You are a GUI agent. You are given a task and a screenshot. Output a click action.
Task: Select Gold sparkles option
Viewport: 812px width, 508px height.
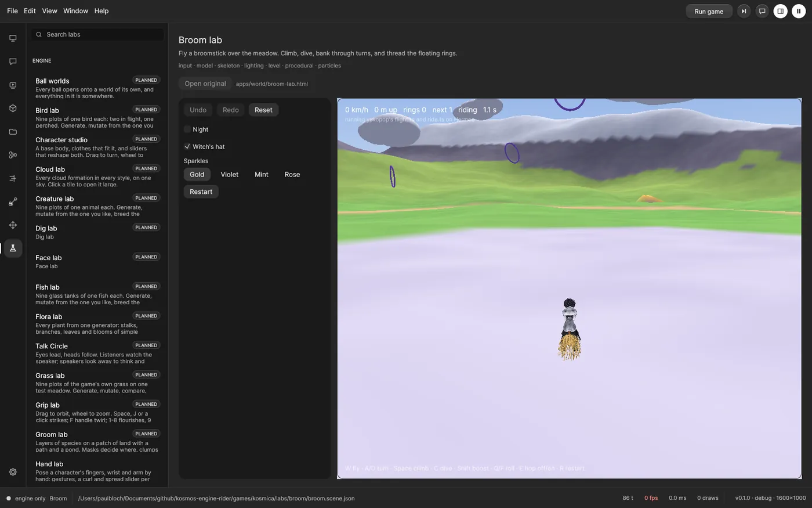click(x=197, y=175)
